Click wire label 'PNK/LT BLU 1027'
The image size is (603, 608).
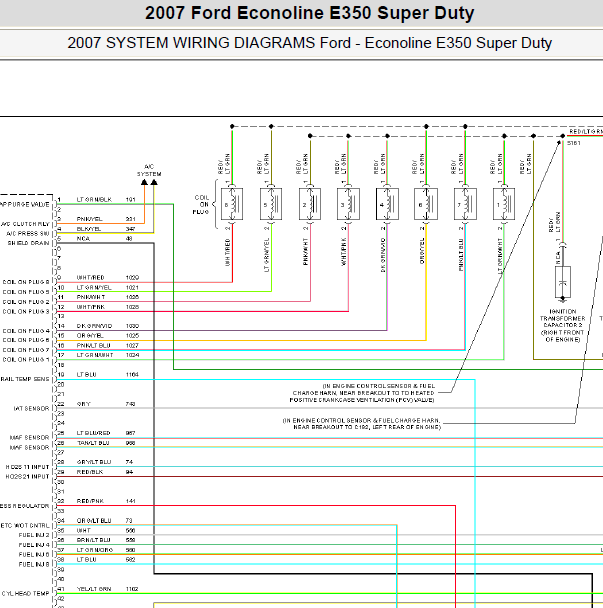pos(107,345)
